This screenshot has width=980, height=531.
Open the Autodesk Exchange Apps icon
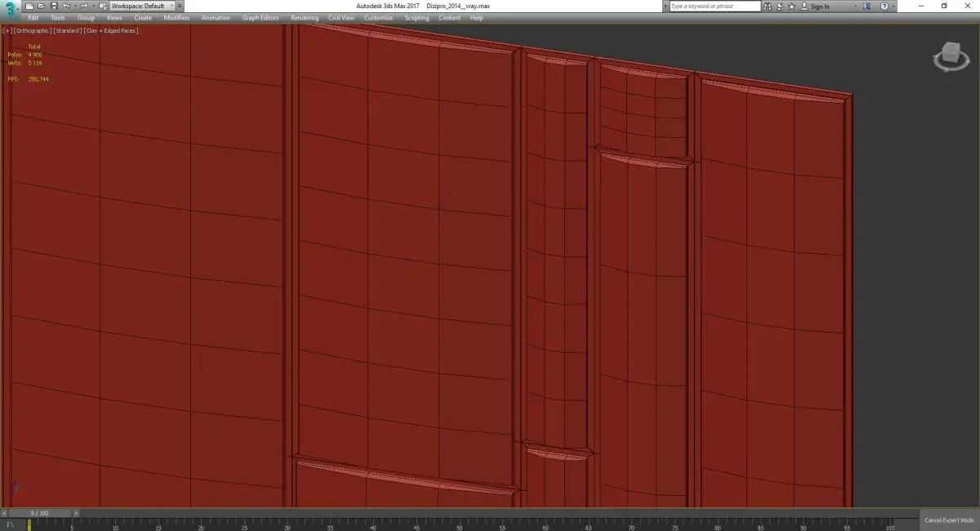tap(866, 6)
